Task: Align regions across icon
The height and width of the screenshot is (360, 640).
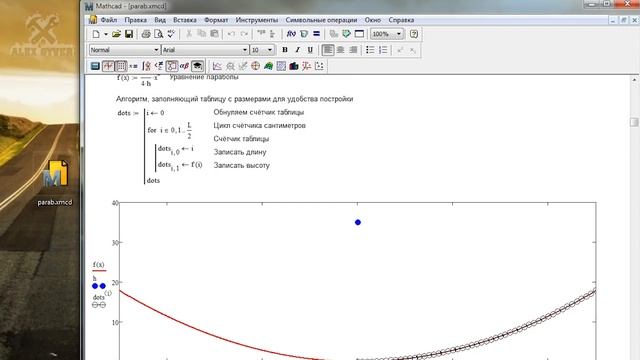Action: (261, 34)
